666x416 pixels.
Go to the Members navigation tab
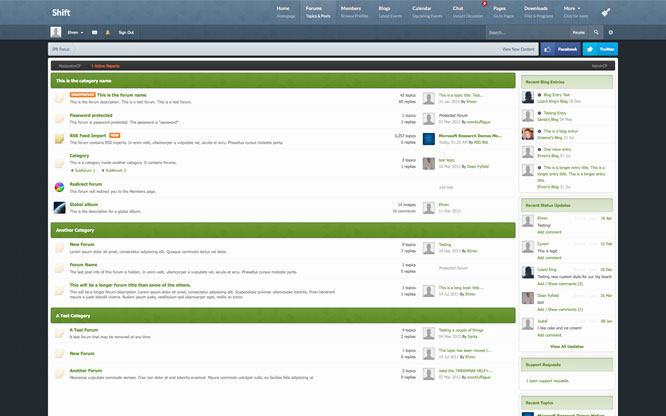click(351, 12)
